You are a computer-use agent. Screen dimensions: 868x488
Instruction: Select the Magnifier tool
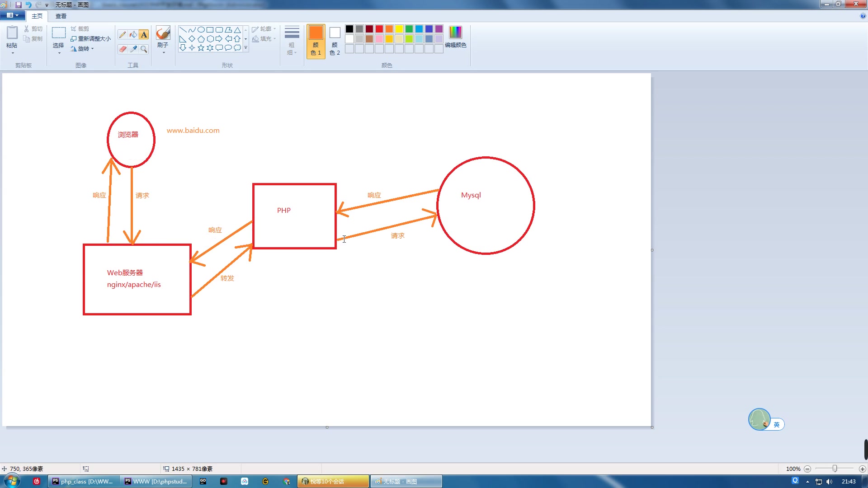[144, 49]
